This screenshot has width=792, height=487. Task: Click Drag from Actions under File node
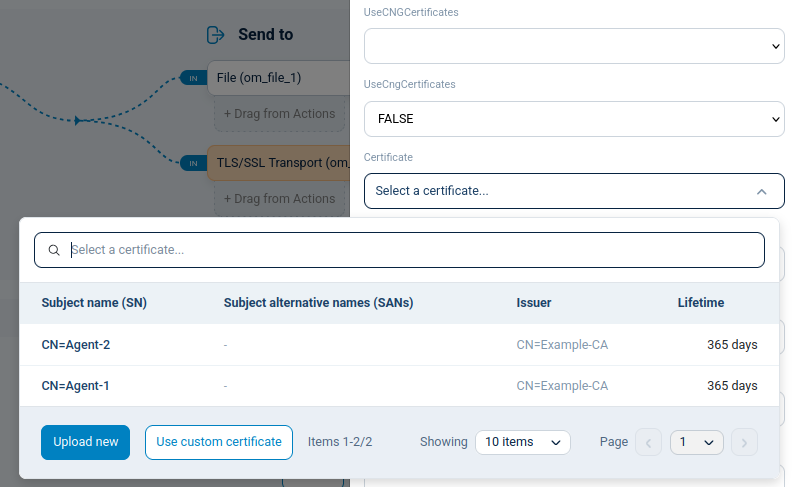click(279, 114)
